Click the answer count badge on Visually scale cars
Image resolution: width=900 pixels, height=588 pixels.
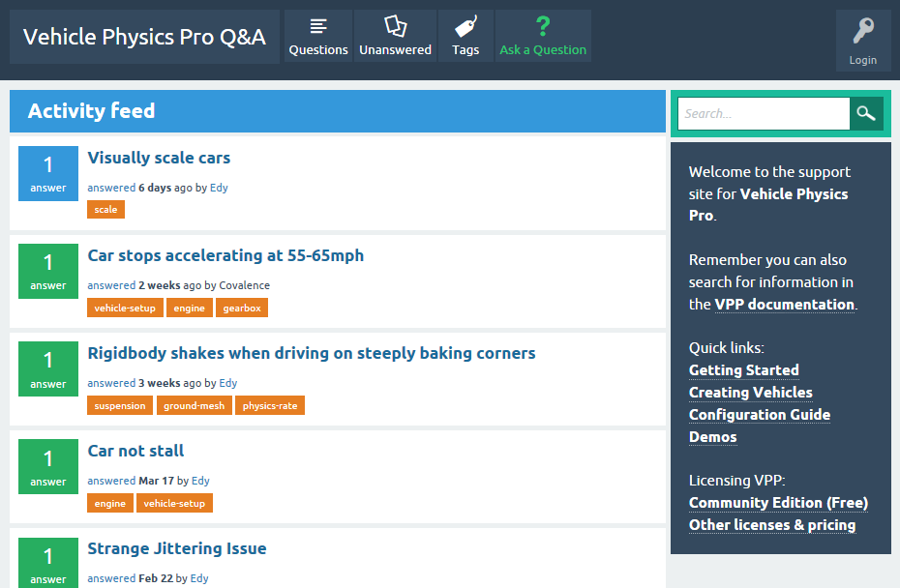(x=47, y=173)
